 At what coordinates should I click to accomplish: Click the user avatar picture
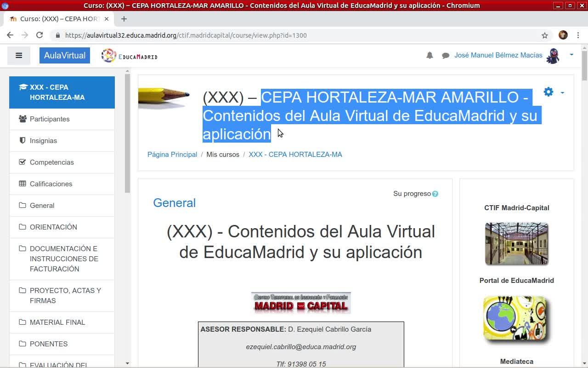(553, 56)
